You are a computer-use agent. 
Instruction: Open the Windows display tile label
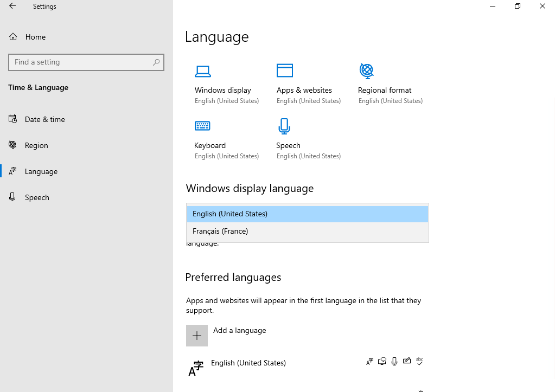pos(222,90)
